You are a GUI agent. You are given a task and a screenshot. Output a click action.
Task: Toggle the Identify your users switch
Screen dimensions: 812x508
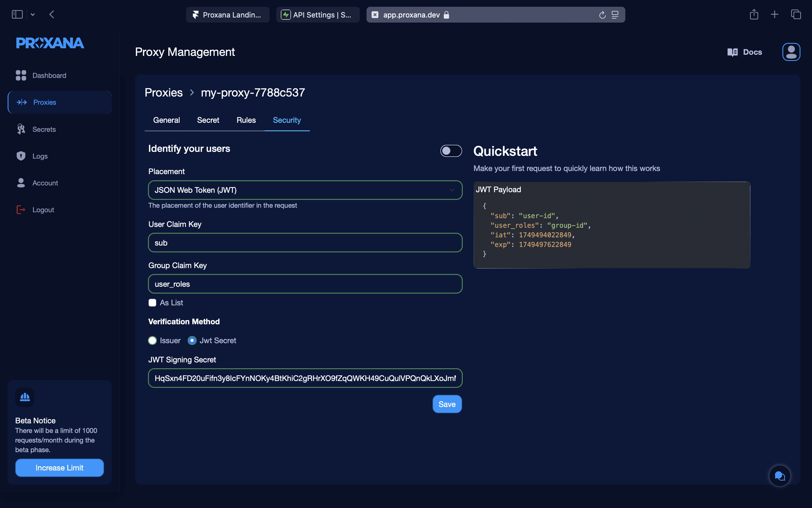pos(451,151)
